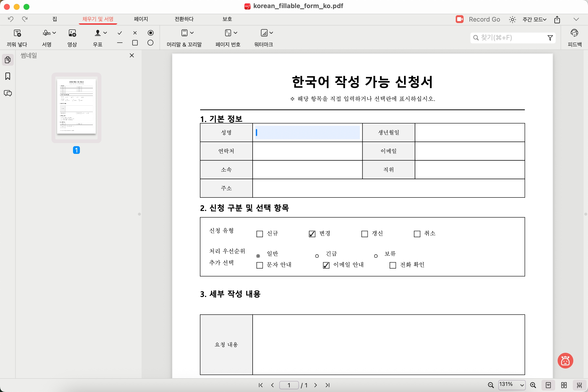Select the checkmark fill tool
Viewport: 588px width, 392px height.
point(120,33)
